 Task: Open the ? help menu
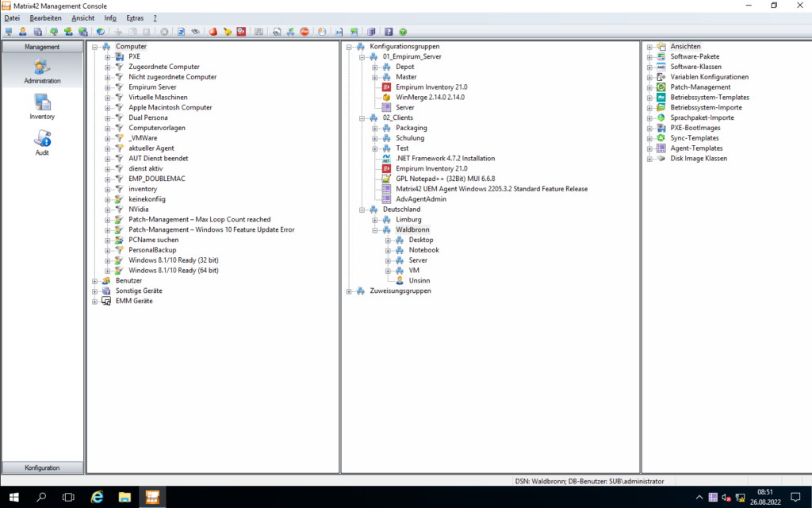pos(155,17)
